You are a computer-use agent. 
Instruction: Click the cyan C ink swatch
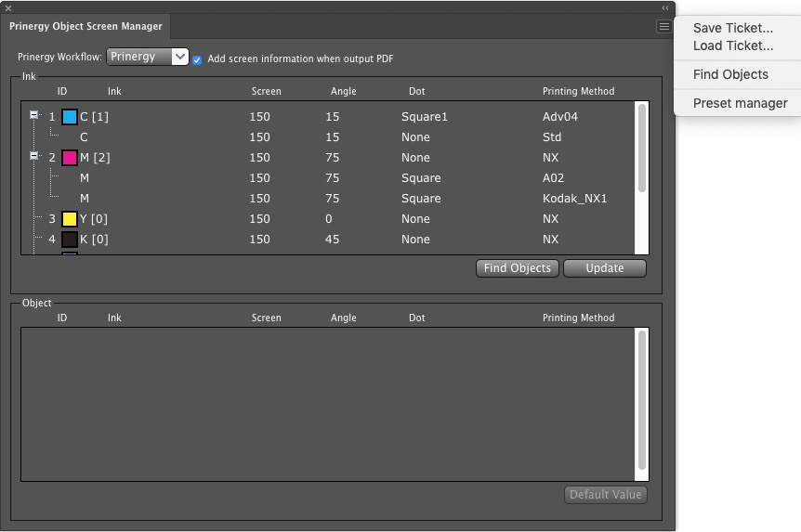pyautogui.click(x=70, y=117)
